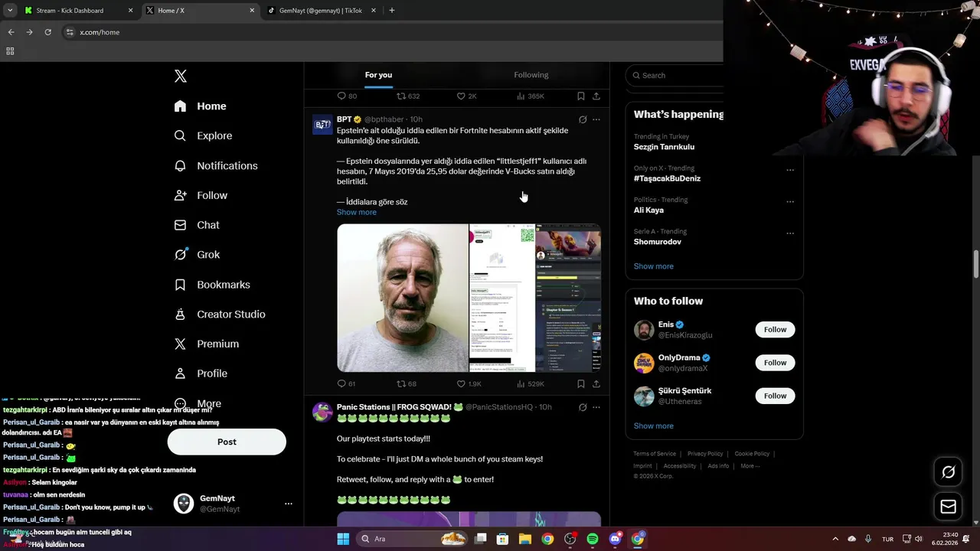The image size is (980, 551).
Task: Share the top post showing 365K views
Action: (x=596, y=96)
